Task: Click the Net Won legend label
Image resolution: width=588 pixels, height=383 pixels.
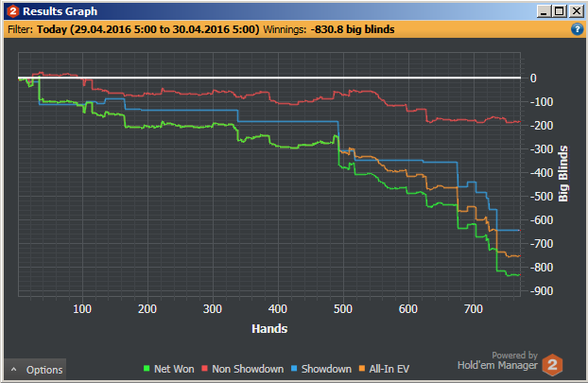Action: 174,369
